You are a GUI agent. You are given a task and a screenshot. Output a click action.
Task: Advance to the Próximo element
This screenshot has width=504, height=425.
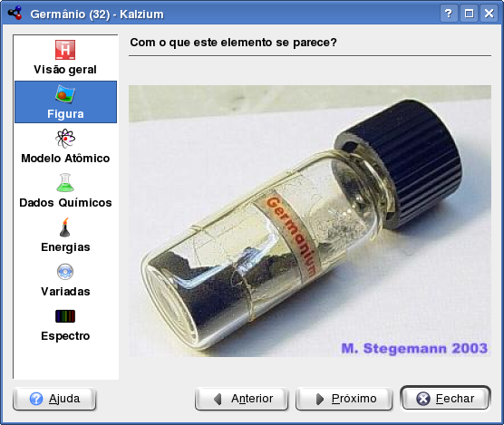click(344, 399)
